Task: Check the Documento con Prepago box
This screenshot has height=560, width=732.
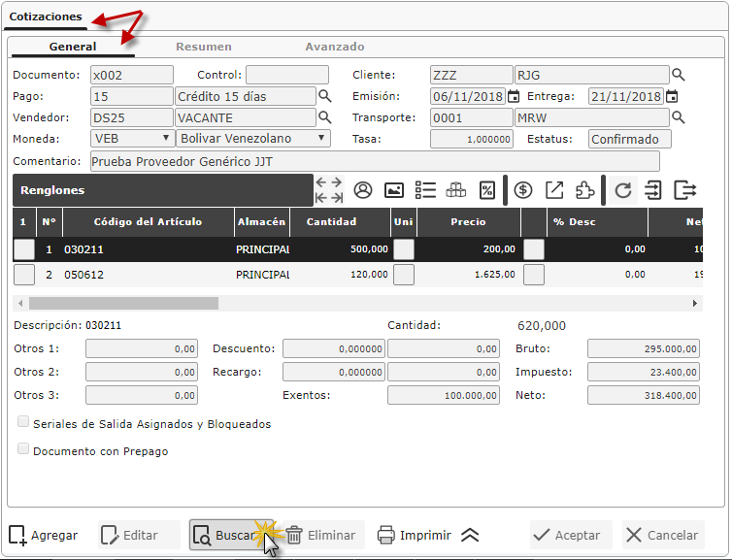Action: point(23,450)
